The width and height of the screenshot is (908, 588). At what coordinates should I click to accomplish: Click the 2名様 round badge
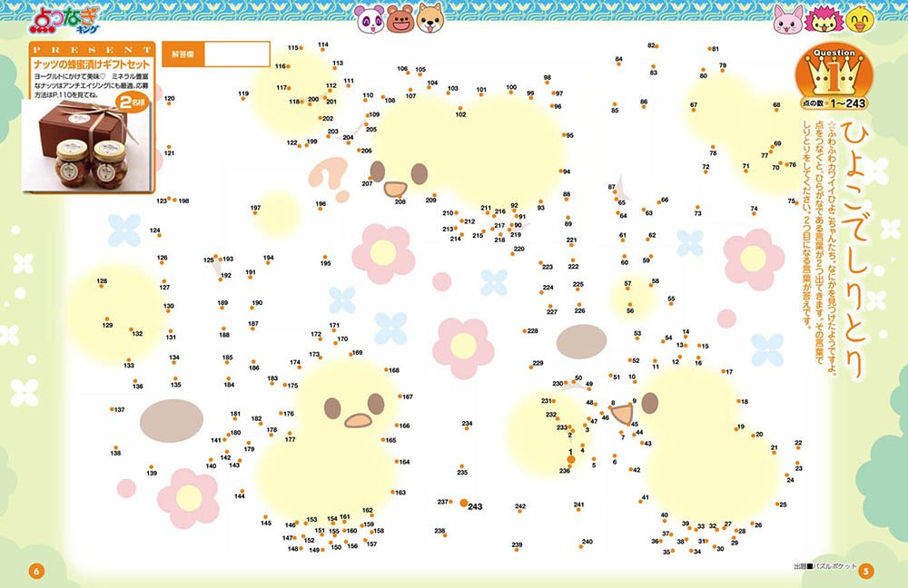coord(132,102)
